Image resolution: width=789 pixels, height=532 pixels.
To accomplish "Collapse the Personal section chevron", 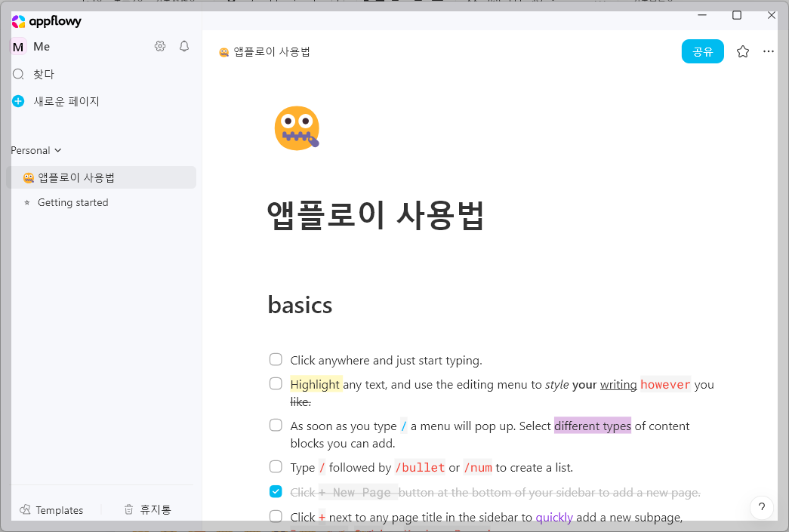I will coord(58,150).
